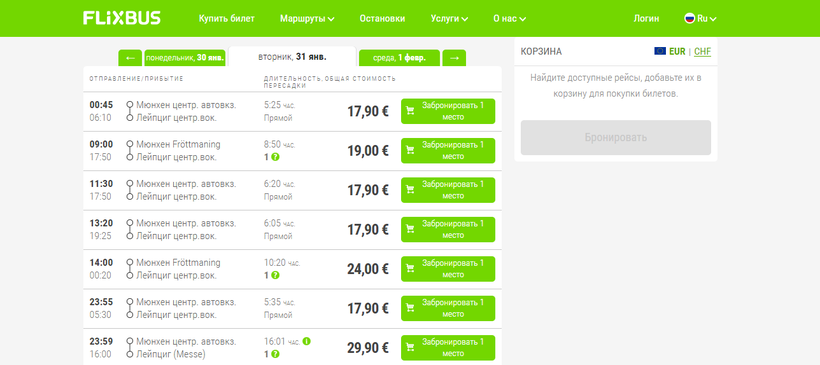This screenshot has width=820, height=365.
Task: Click the route stops icon for 11:30 trip
Action: (130, 190)
